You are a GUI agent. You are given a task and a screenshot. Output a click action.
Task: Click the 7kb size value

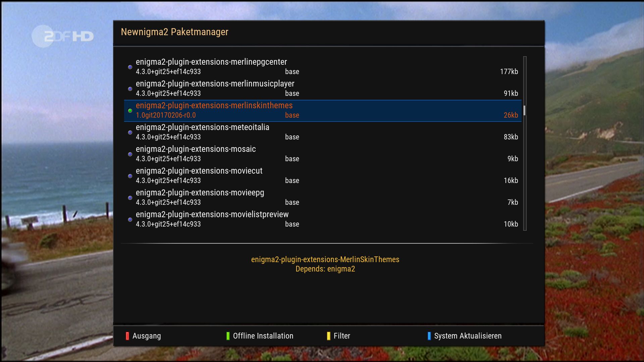(x=513, y=202)
